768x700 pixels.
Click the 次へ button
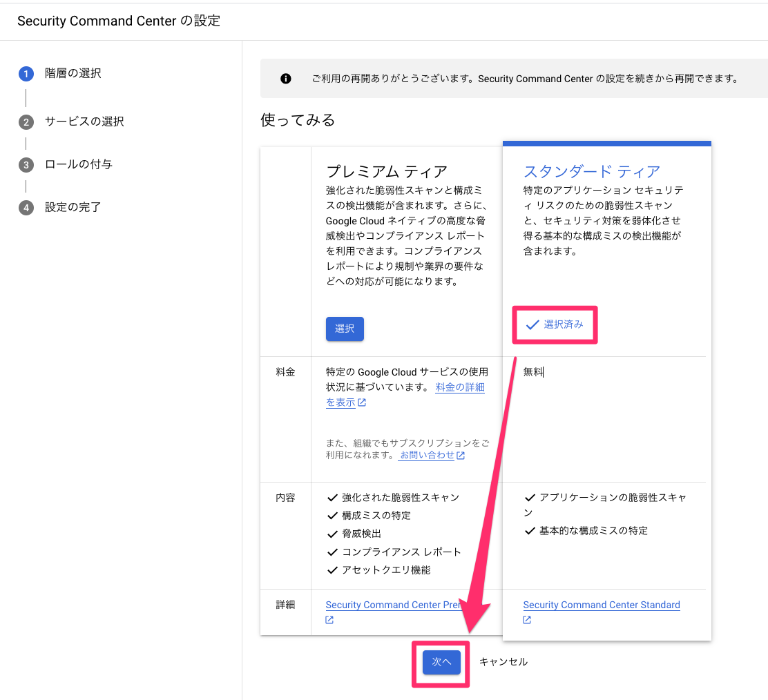pos(441,661)
